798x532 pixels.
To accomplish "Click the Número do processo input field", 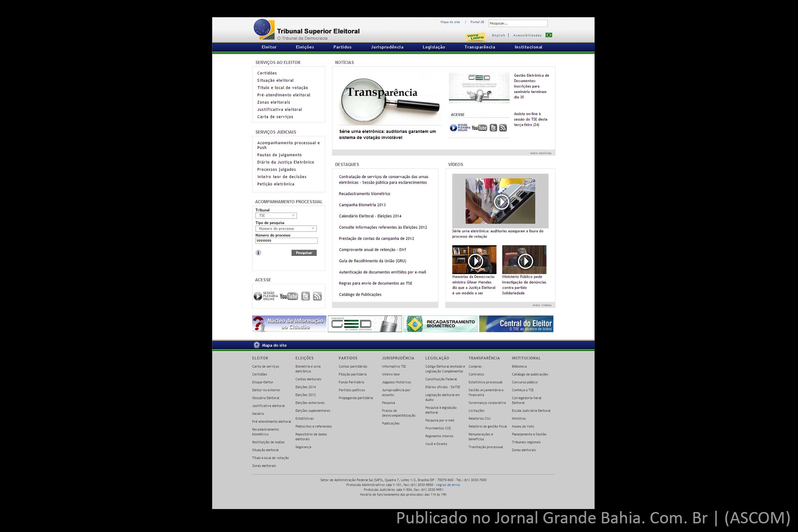I will [286, 241].
